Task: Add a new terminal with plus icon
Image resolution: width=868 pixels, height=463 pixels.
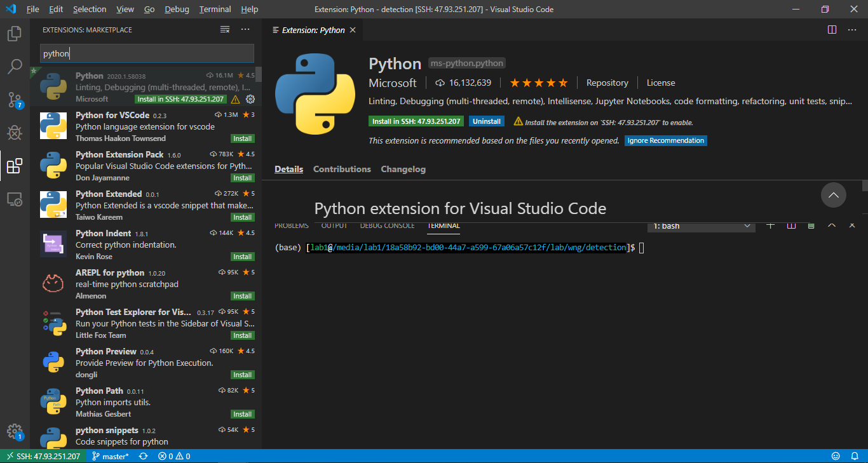Action: [x=770, y=225]
